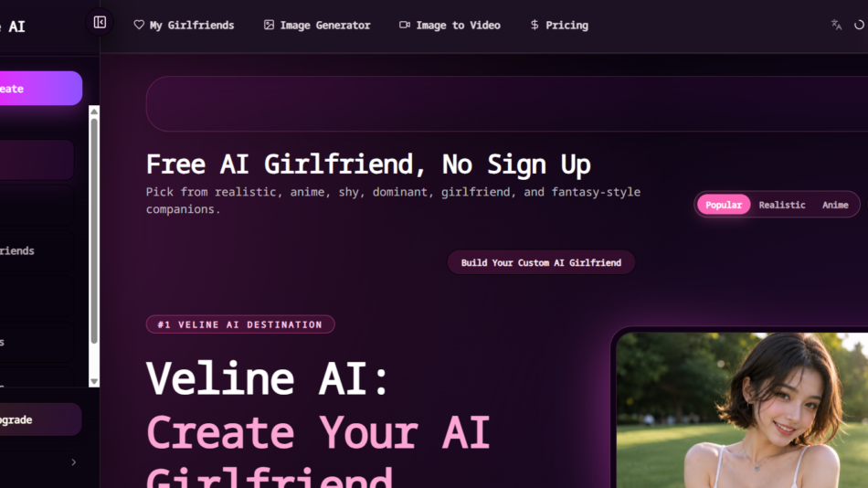
Task: Go to Image to Video
Action: (450, 25)
